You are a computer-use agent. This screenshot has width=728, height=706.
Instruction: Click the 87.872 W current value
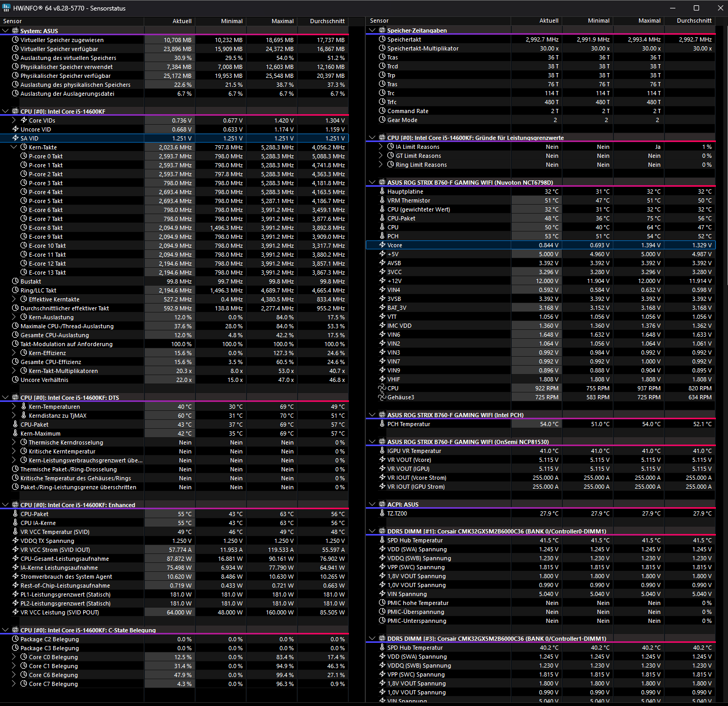pos(179,559)
